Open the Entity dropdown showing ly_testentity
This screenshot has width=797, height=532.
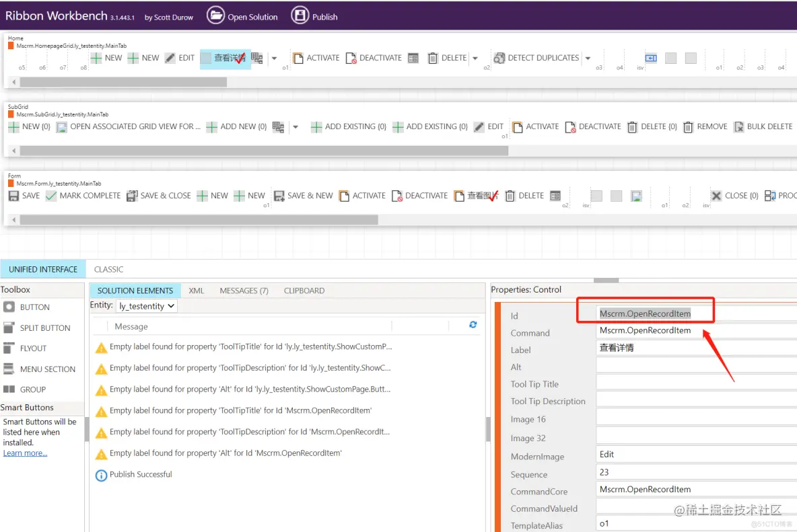point(146,305)
